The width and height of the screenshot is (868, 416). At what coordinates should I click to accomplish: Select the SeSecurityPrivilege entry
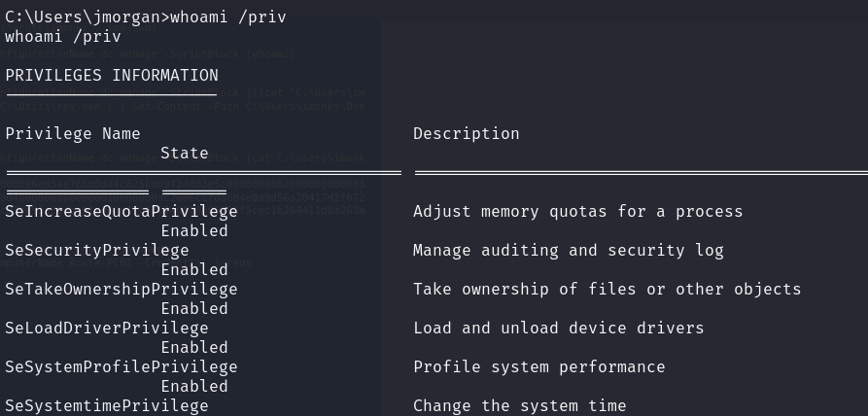(97, 250)
